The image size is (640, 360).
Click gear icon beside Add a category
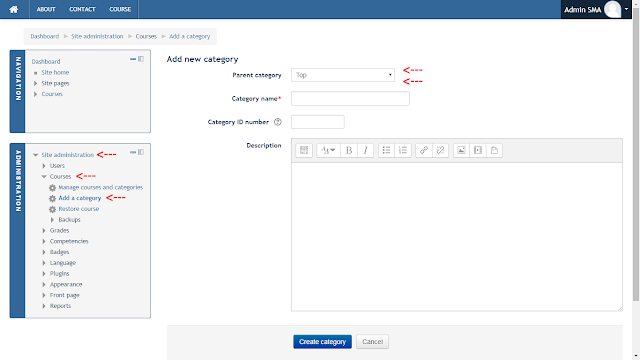52,198
